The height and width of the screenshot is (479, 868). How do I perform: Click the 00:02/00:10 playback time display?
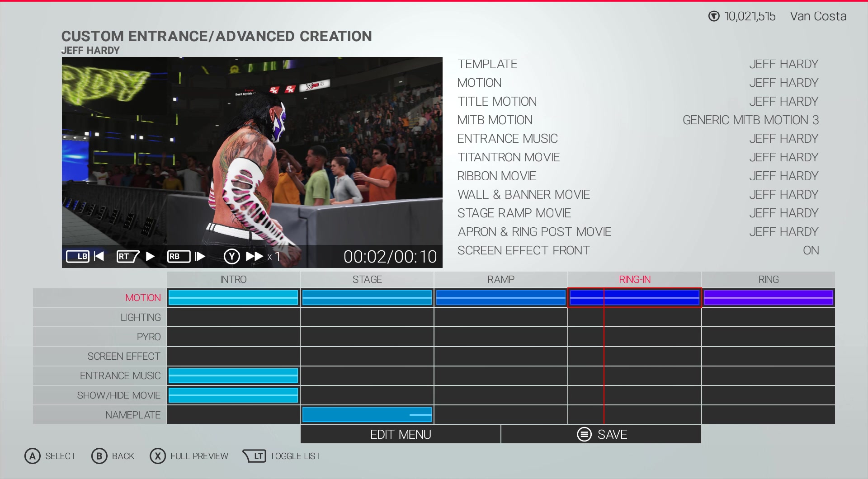pyautogui.click(x=390, y=256)
